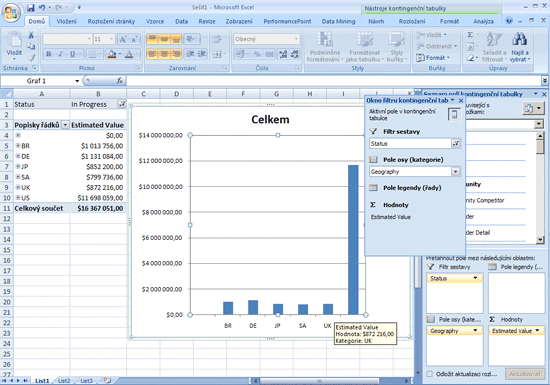This screenshot has height=385, width=550.
Task: Click the increase decimal places icon
Action: pos(283,54)
